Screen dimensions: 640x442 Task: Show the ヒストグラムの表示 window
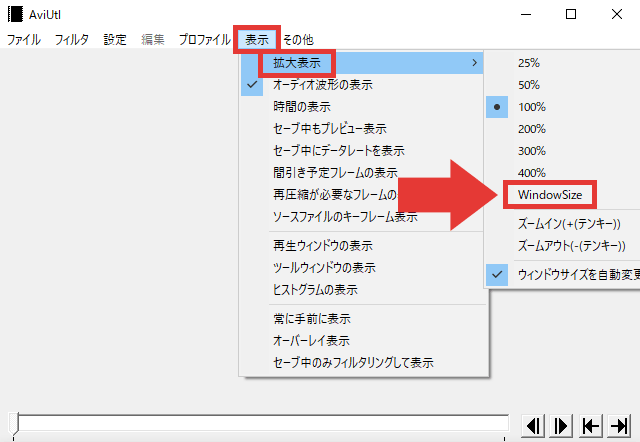(x=362, y=290)
